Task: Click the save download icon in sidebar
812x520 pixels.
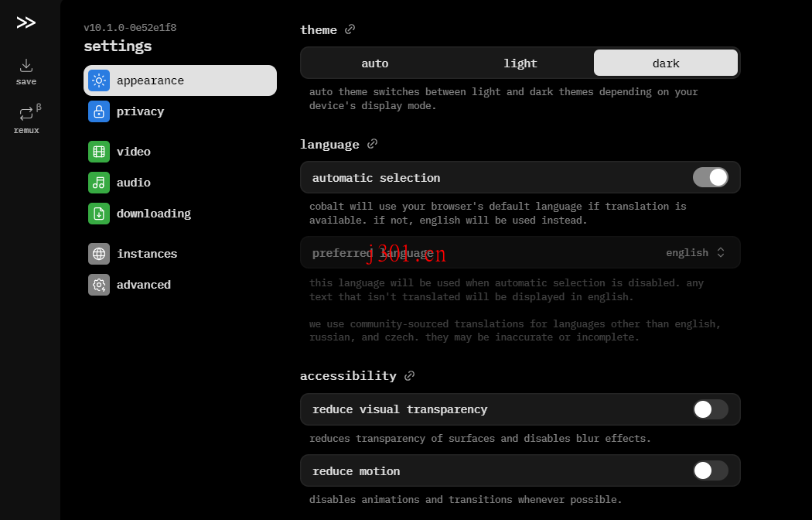Action: [26, 65]
